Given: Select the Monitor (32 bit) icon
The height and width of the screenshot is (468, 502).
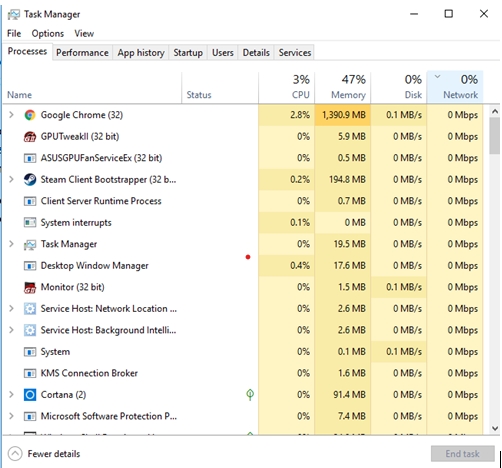Looking at the screenshot, I should pyautogui.click(x=30, y=287).
